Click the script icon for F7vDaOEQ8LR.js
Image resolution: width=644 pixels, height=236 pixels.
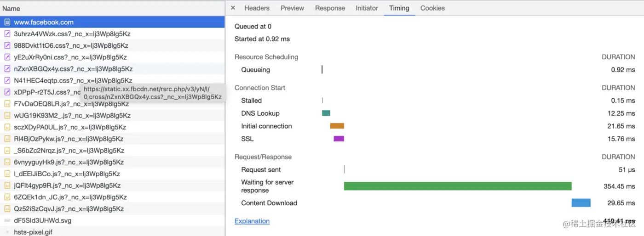point(7,104)
